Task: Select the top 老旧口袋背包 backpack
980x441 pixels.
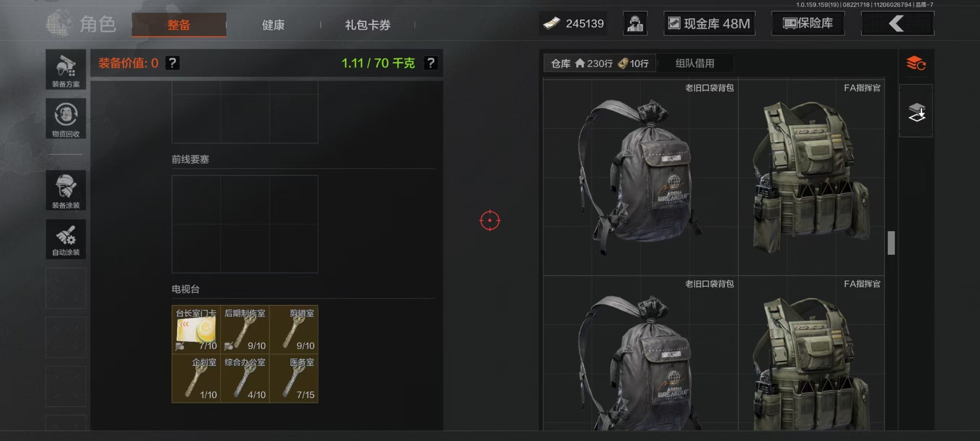Action: click(x=640, y=177)
